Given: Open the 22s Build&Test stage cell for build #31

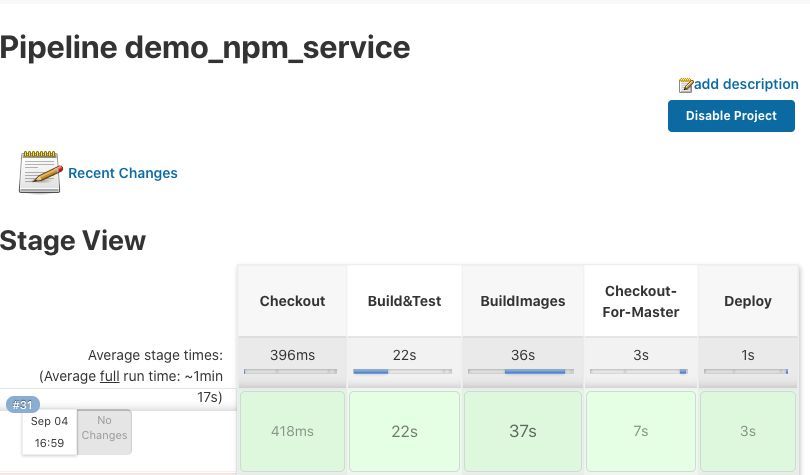Looking at the screenshot, I should 404,431.
